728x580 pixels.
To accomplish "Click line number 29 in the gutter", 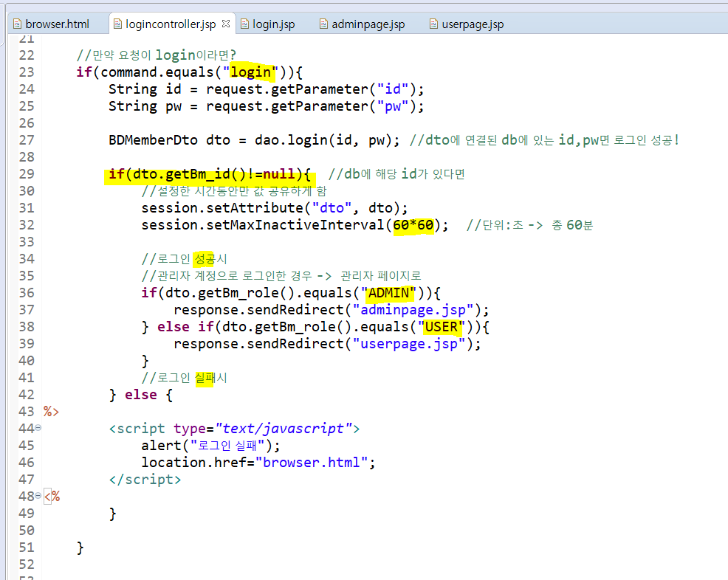I will click(x=27, y=174).
